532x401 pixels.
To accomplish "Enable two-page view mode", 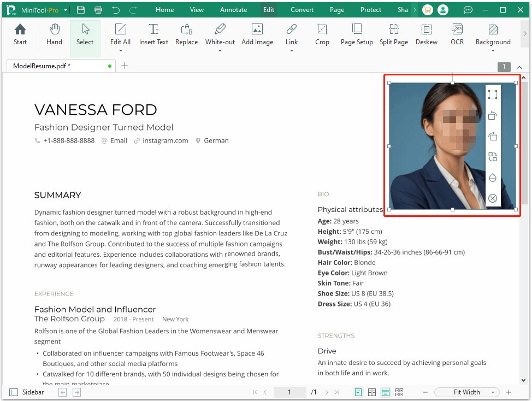I will [372, 392].
